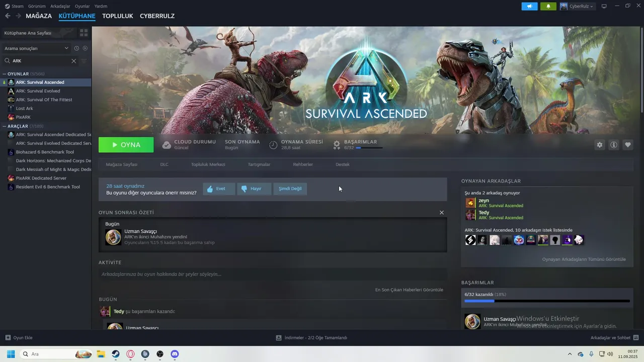644x362 pixels.
Task: Open Mağaza Sayfası link
Action: (x=121, y=164)
